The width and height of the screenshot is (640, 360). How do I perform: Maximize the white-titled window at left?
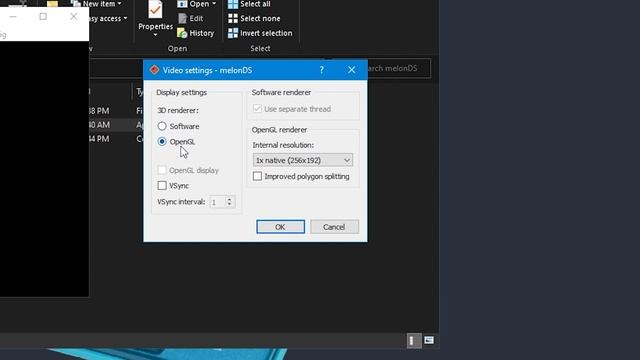coord(43,16)
